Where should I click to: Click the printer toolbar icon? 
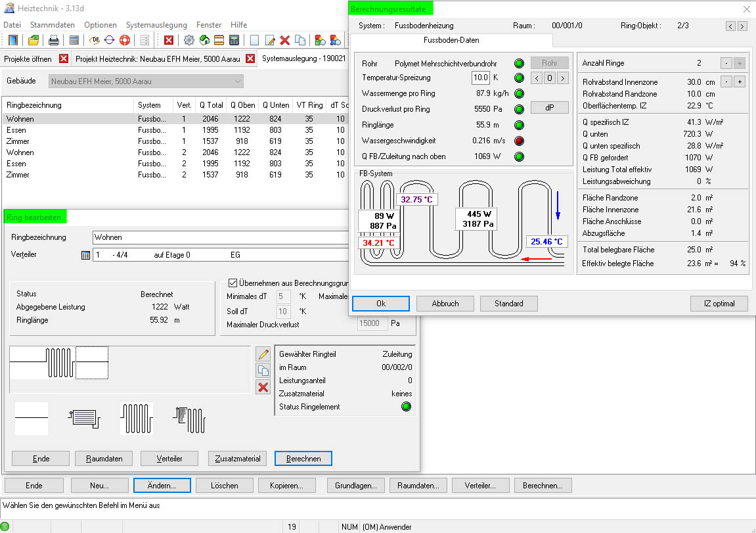tap(53, 40)
